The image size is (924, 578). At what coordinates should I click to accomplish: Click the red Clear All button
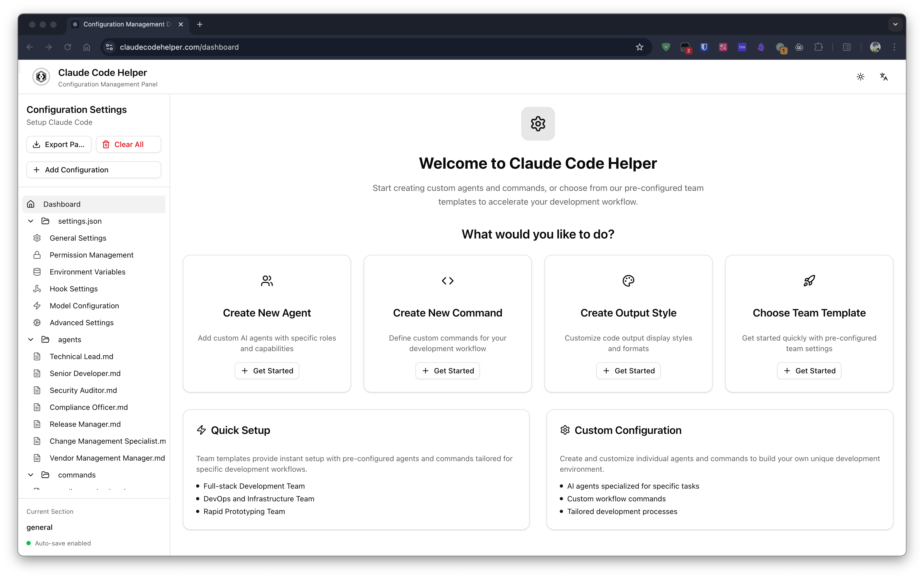tap(128, 144)
